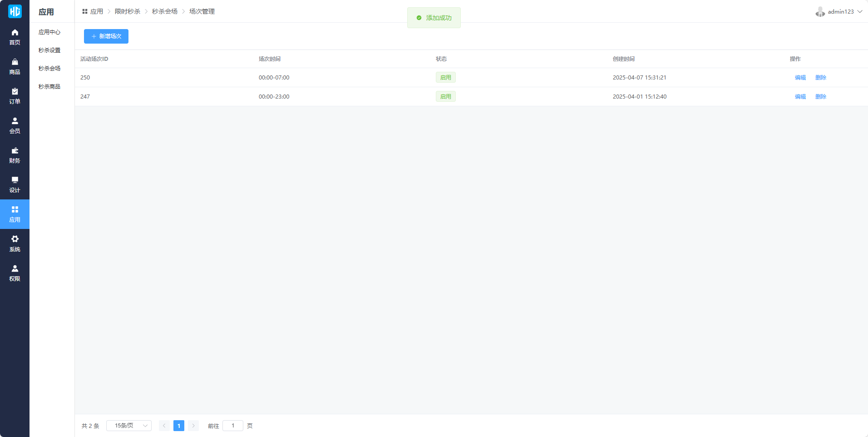Open the 权限 permissions icon
Image resolution: width=868 pixels, height=437 pixels.
pos(15,269)
